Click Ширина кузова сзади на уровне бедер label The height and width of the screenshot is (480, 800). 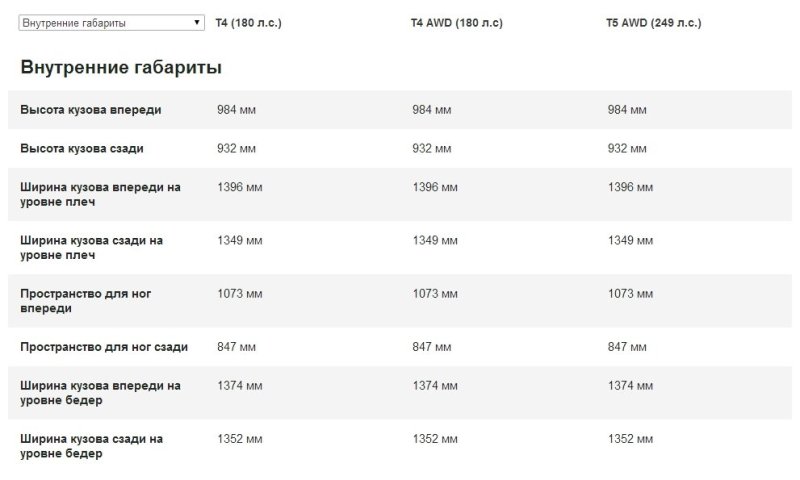[x=92, y=445]
